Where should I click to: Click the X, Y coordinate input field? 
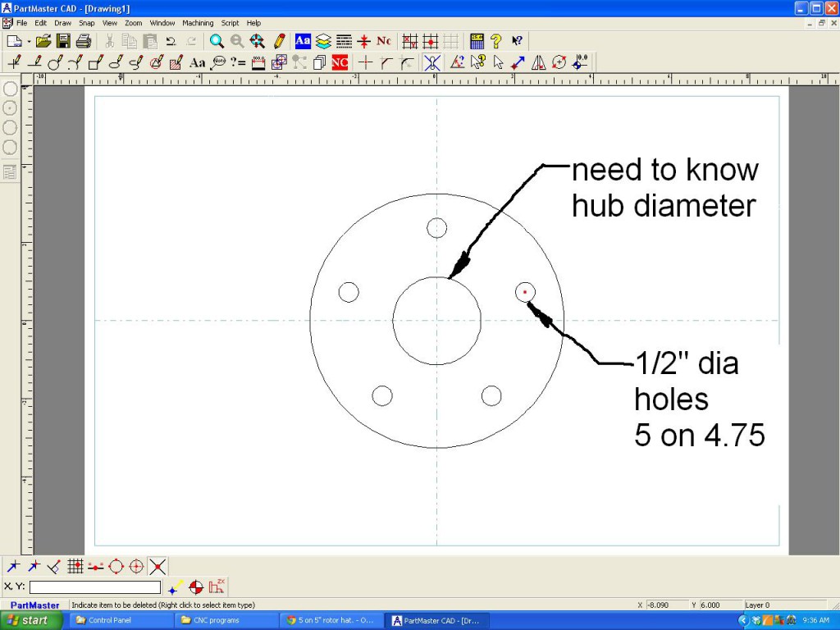click(95, 587)
